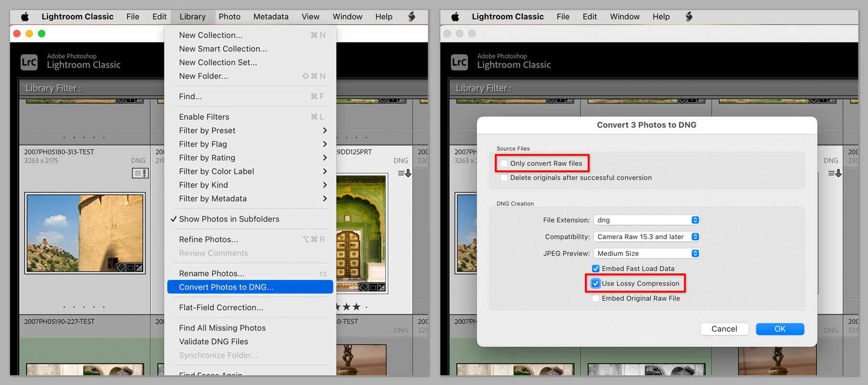Uncheck Embed Fast Load Data
This screenshot has width=868, height=385.
click(x=596, y=268)
